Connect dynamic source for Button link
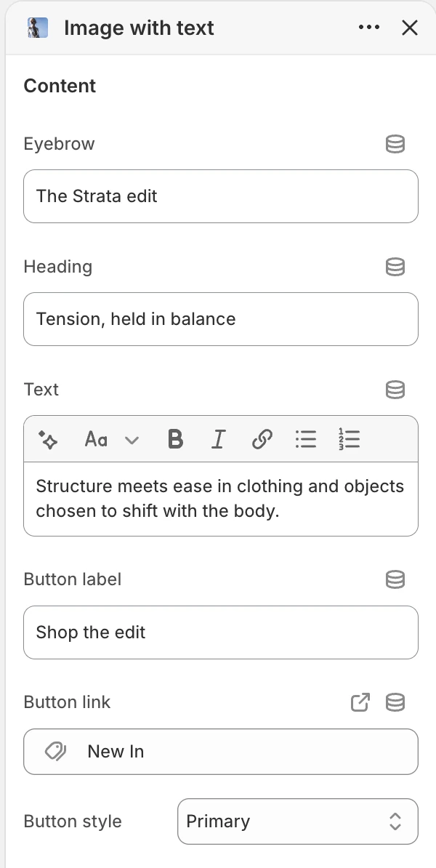The image size is (436, 868). coord(395,702)
